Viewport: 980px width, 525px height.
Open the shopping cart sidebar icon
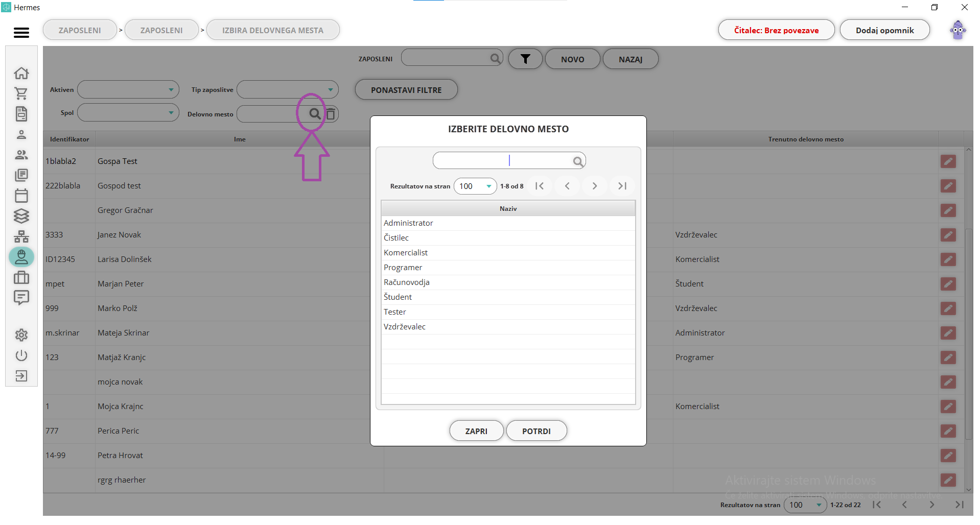(x=21, y=93)
